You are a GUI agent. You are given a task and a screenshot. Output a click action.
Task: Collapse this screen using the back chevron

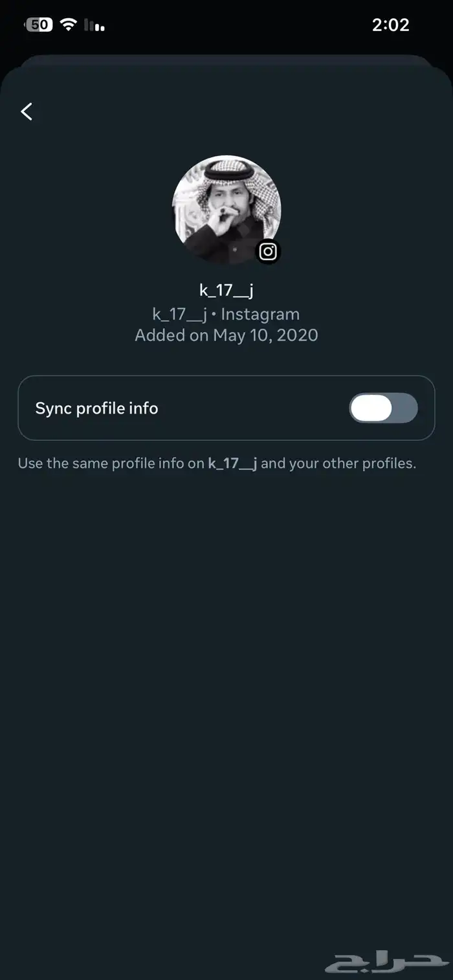tap(26, 111)
